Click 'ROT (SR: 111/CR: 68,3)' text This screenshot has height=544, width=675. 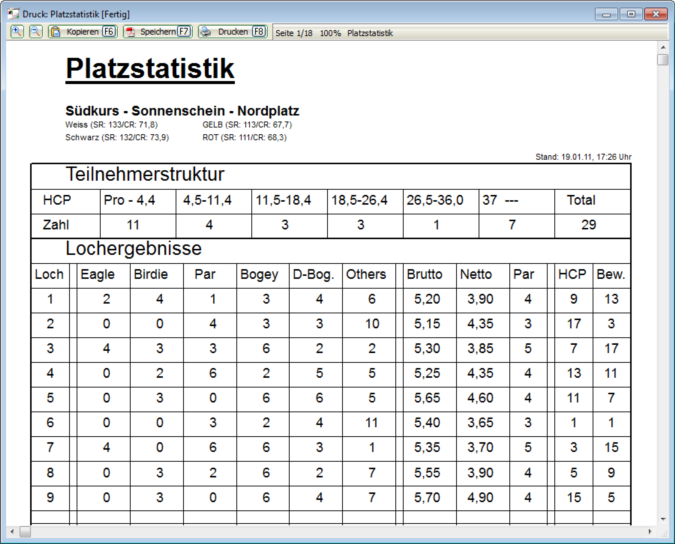click(x=245, y=137)
